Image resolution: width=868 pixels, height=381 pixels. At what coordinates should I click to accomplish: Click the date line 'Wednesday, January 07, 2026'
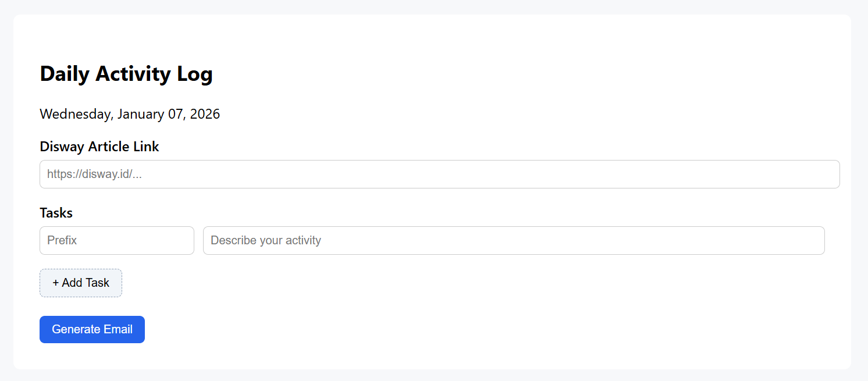(x=130, y=114)
